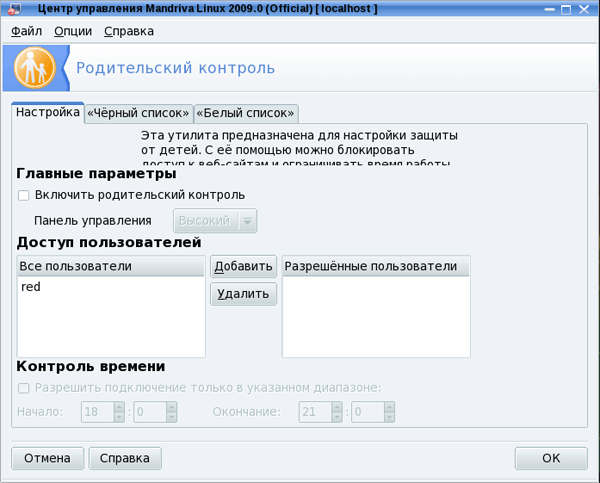Close the Mandriva control center window
Viewport: 600px width, 483px height.
pos(584,9)
